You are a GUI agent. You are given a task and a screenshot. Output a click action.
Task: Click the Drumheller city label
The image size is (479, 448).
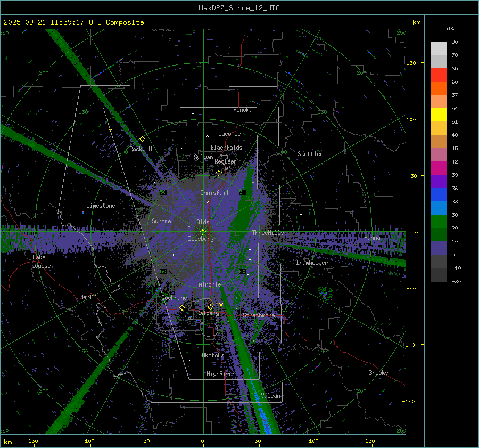click(x=312, y=263)
